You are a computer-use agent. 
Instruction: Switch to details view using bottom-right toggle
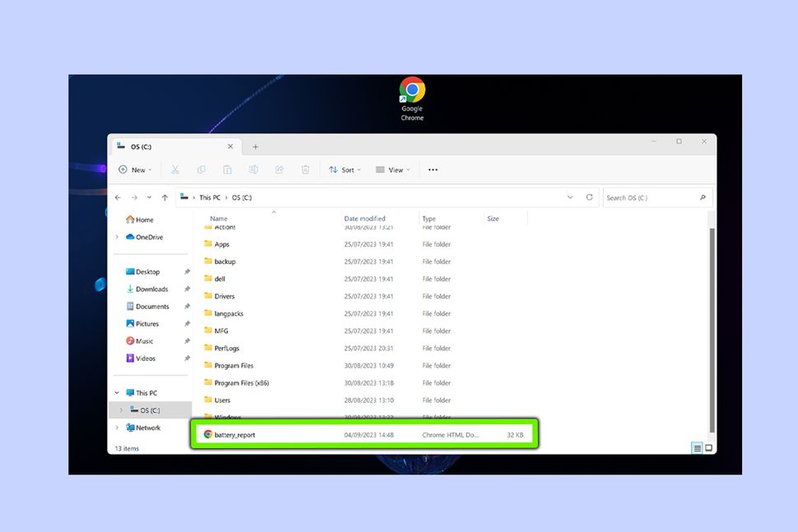pyautogui.click(x=696, y=448)
